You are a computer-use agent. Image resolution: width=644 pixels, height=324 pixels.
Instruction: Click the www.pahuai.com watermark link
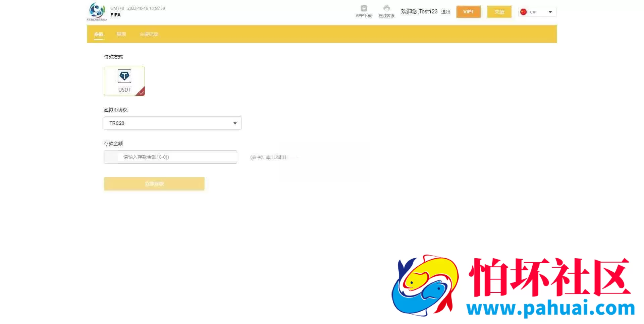[550, 308]
